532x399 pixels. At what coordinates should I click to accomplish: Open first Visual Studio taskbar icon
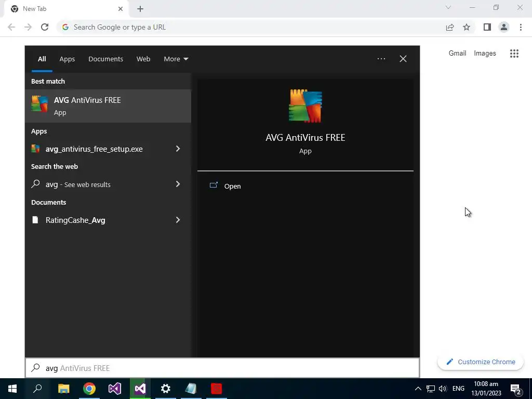tap(115, 389)
